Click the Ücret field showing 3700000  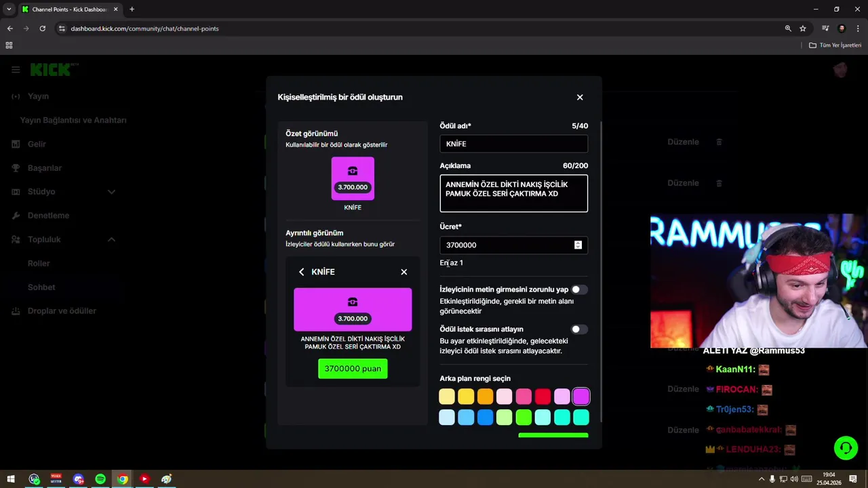point(513,245)
